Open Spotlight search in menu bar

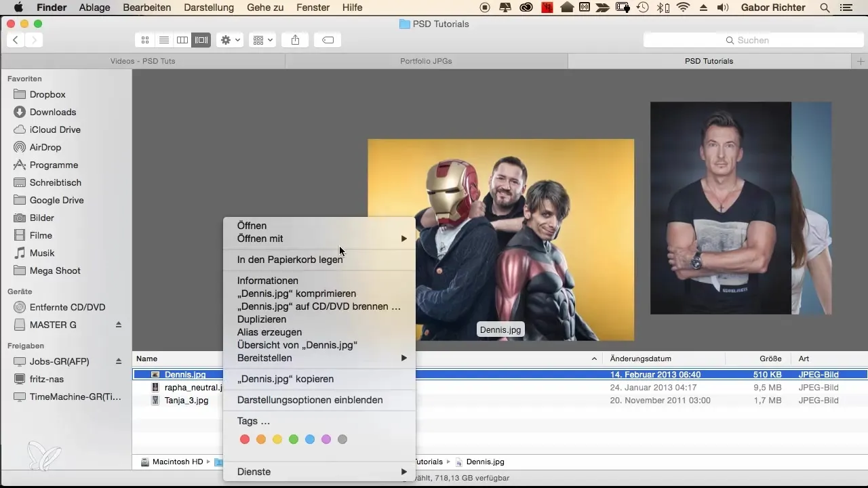[x=825, y=7]
